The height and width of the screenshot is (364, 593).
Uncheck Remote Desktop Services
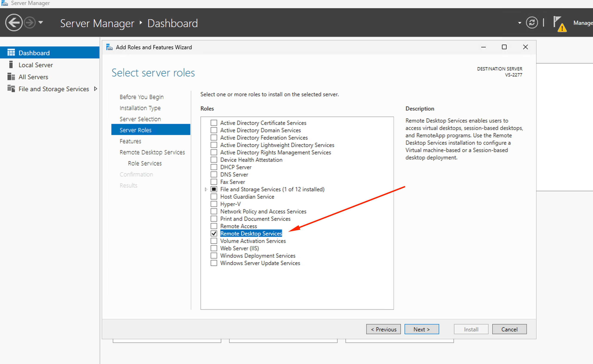coord(214,233)
